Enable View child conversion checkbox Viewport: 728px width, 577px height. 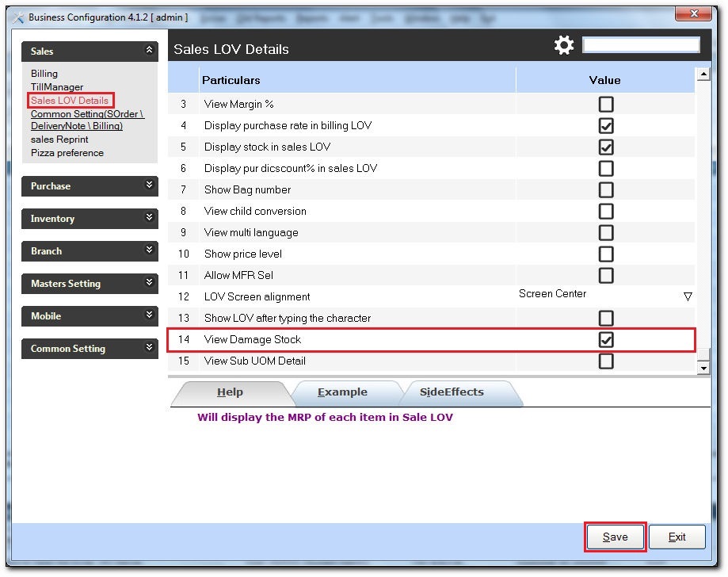coord(606,211)
